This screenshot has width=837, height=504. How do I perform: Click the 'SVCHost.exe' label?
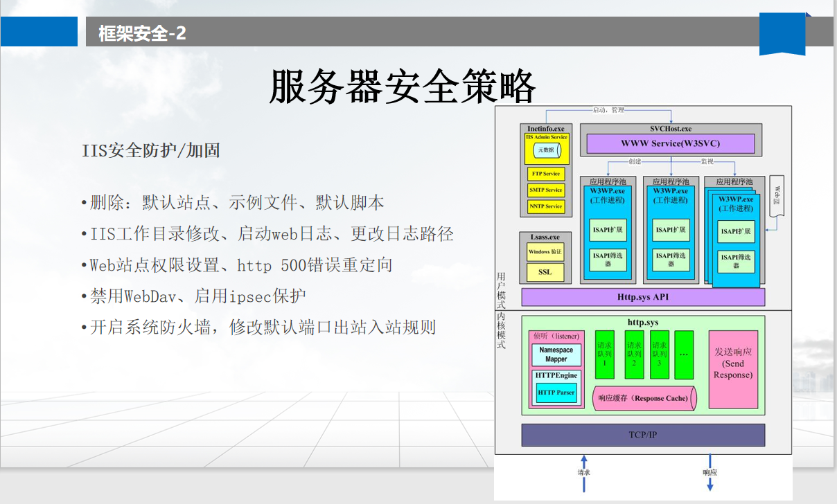point(670,129)
